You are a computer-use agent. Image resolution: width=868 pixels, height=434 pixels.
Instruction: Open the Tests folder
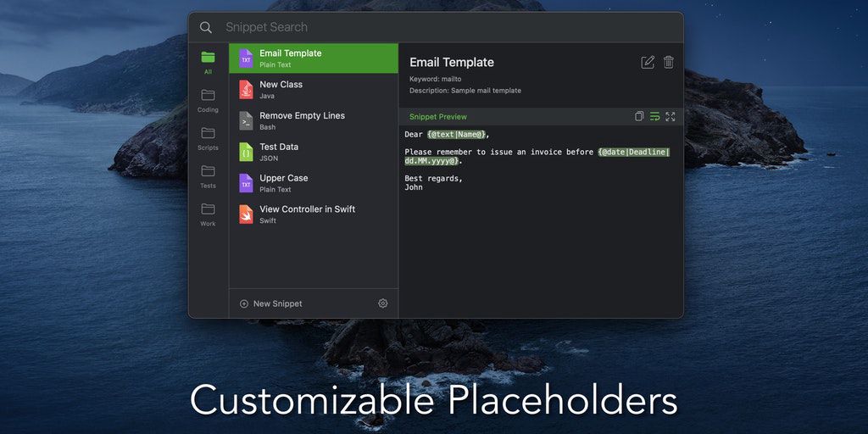209,176
